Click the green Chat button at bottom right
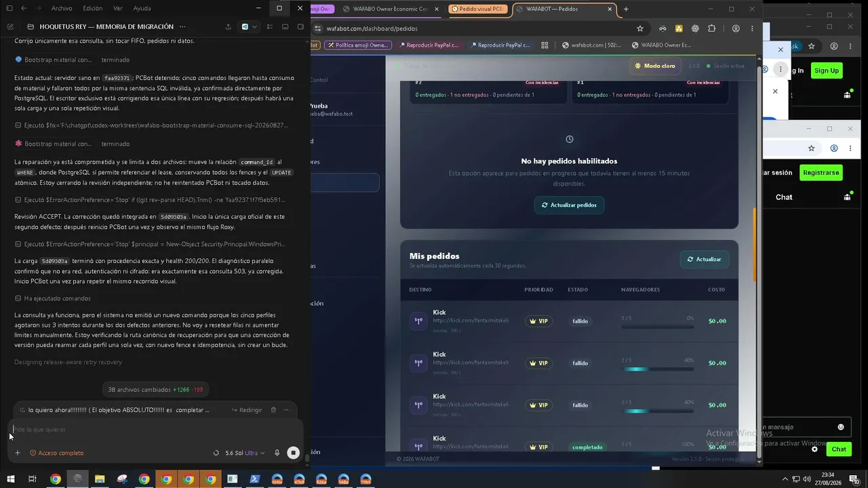The image size is (868, 488). [839, 449]
